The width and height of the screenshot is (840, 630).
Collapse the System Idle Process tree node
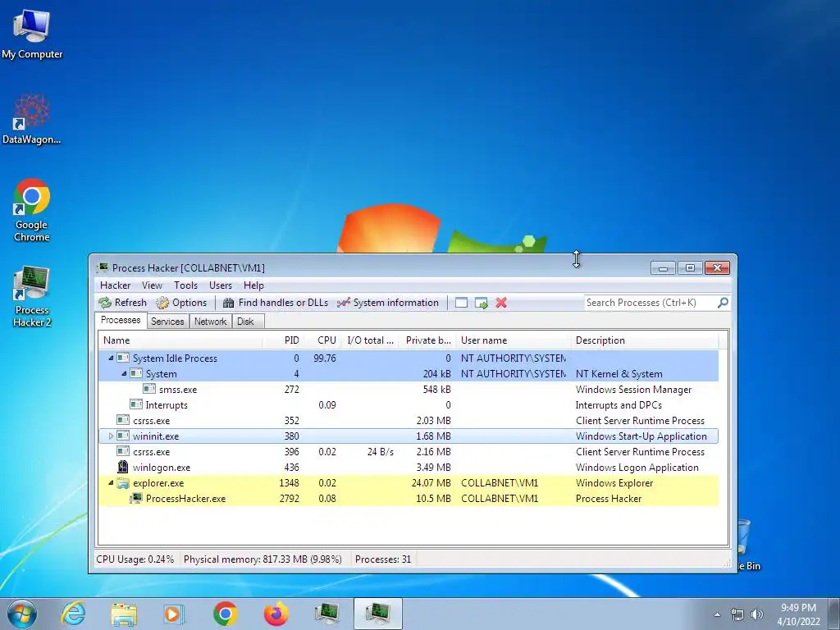(111, 358)
